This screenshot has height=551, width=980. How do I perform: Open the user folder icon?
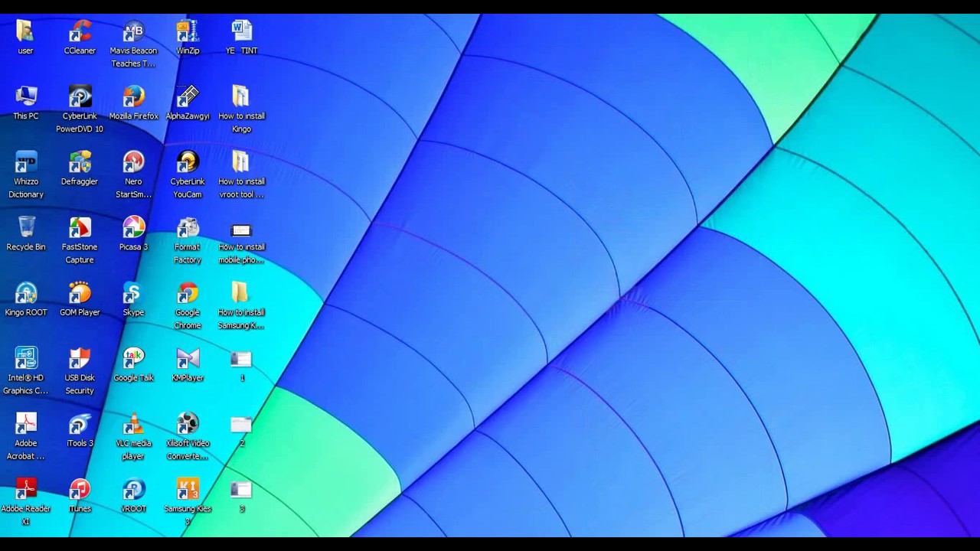tap(25, 32)
